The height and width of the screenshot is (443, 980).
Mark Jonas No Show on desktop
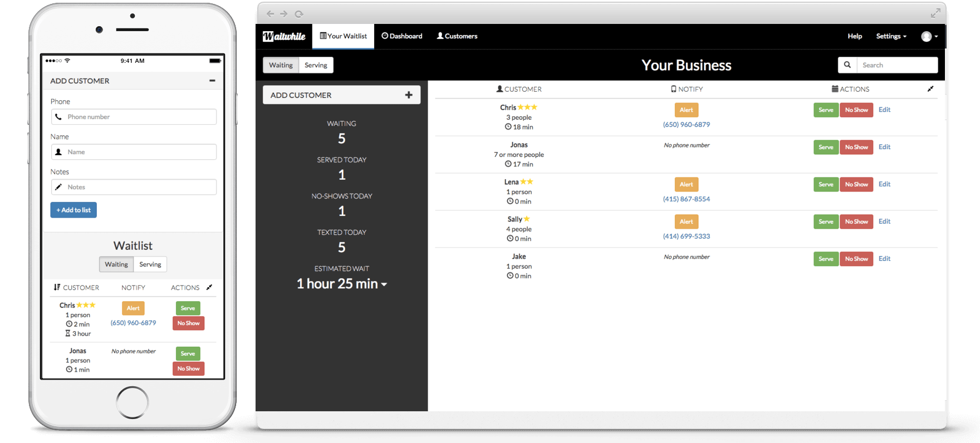(x=856, y=147)
